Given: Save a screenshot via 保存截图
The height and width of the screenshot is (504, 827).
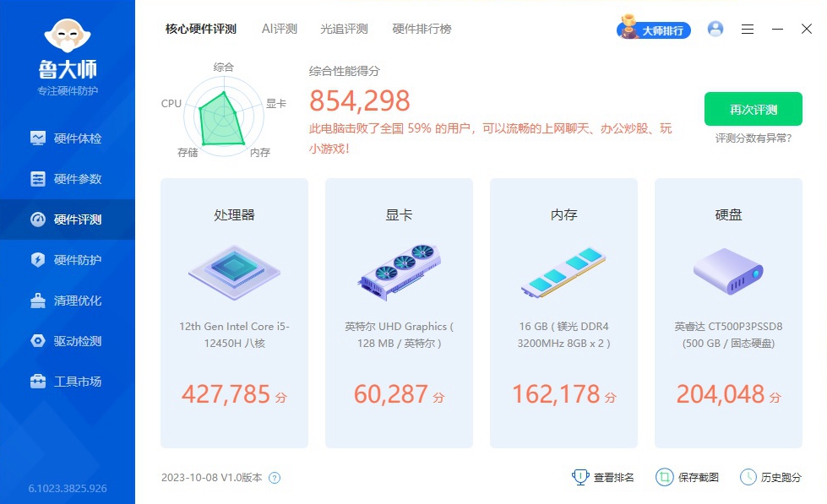Looking at the screenshot, I should [x=686, y=477].
